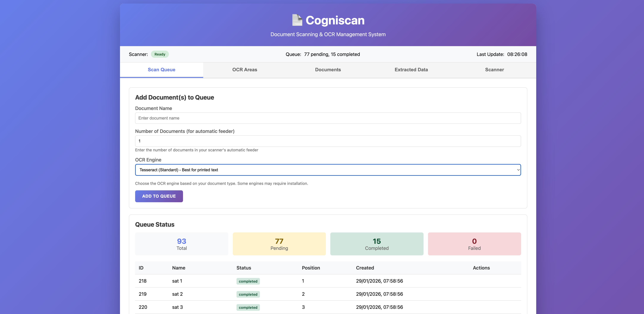Click the Scan Queue tab
This screenshot has width=644, height=314.
point(161,70)
